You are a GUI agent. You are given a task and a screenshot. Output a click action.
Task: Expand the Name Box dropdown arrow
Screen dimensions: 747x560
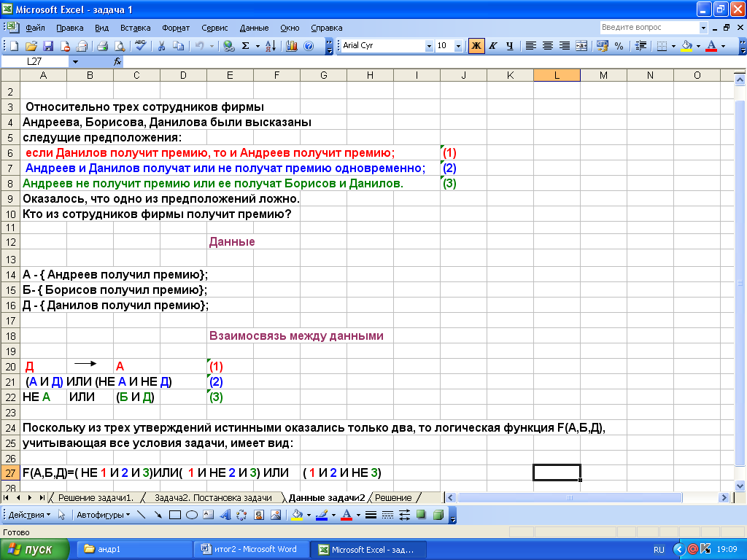pos(75,61)
